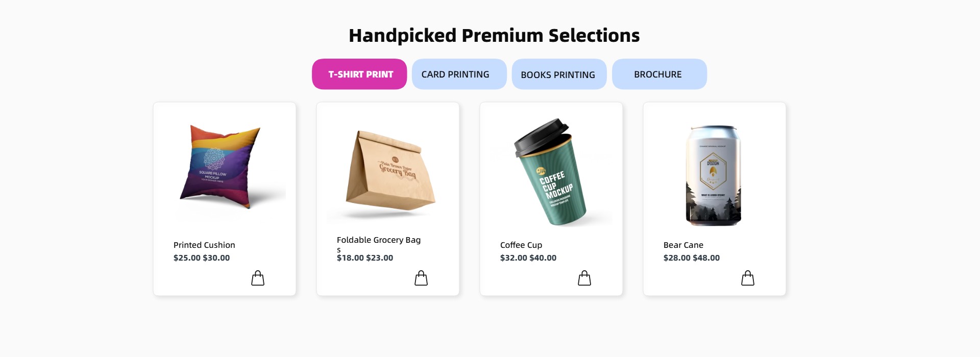Open the Bear Cane product title
The image size is (980, 357).
click(683, 245)
